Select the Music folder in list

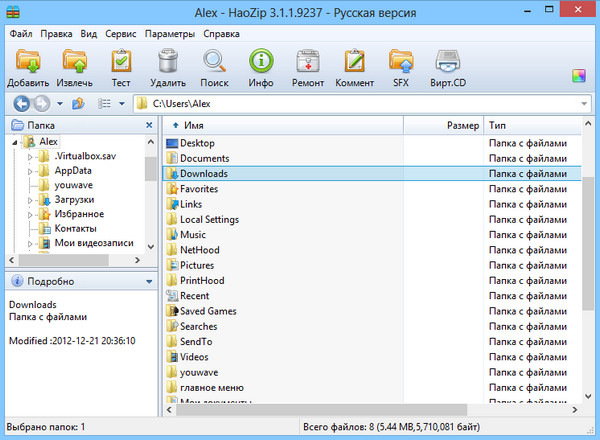(x=193, y=235)
